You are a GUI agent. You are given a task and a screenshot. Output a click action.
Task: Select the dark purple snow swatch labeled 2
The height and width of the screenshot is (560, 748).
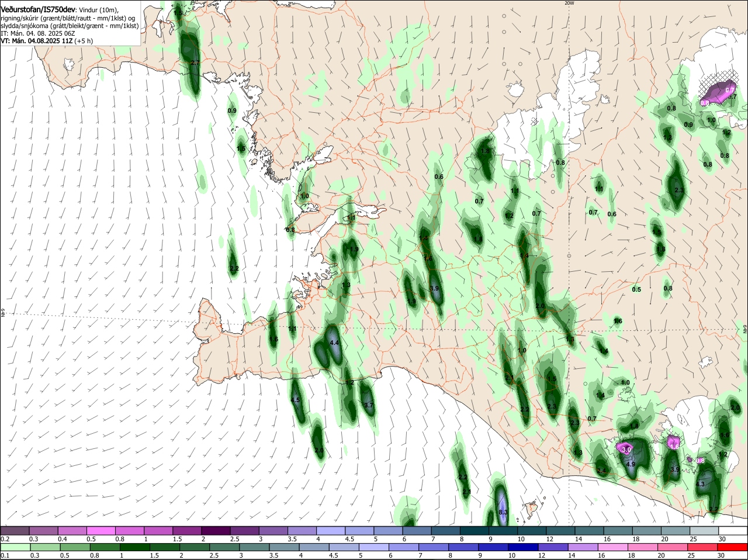click(x=215, y=530)
